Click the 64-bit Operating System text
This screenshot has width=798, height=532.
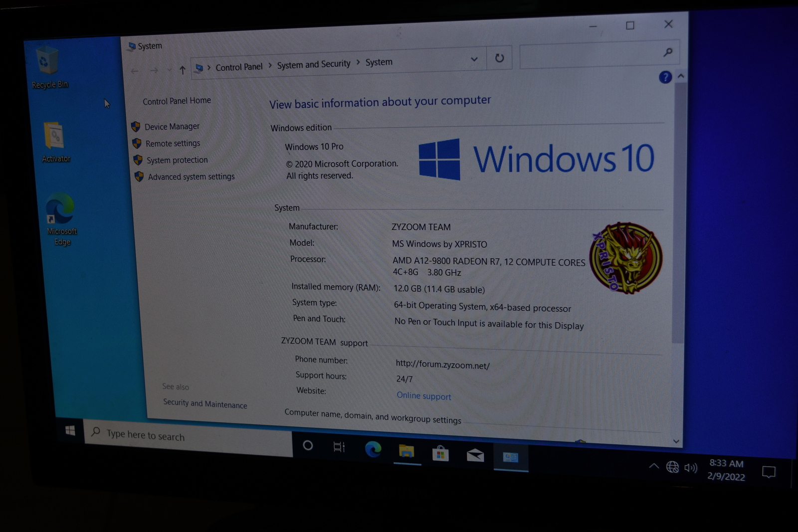pos(482,307)
